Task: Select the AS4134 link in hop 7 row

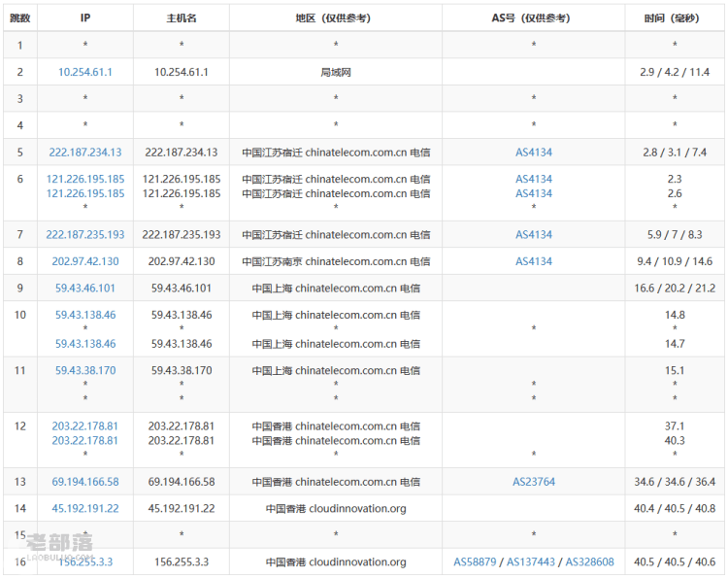Action: (533, 235)
